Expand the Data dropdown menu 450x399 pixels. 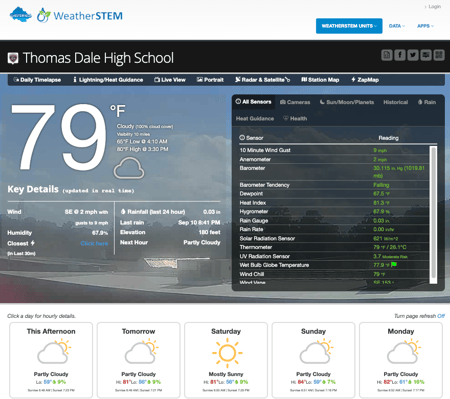[397, 26]
